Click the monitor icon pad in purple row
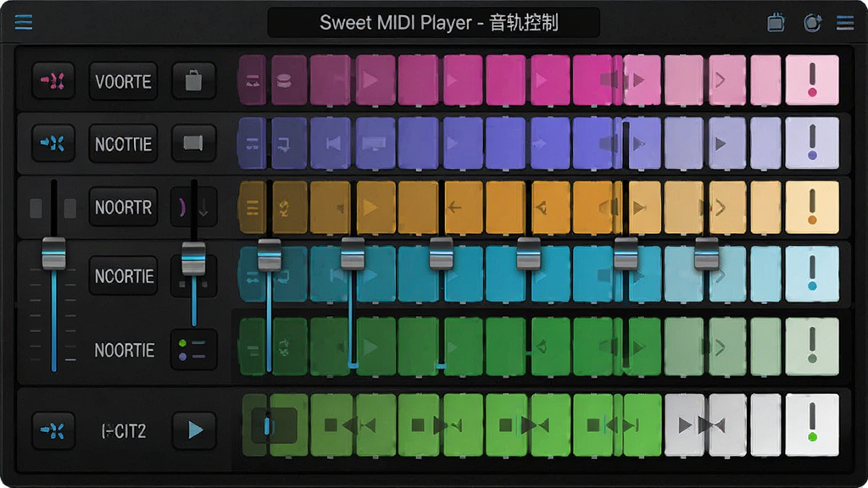The image size is (868, 488). [376, 143]
